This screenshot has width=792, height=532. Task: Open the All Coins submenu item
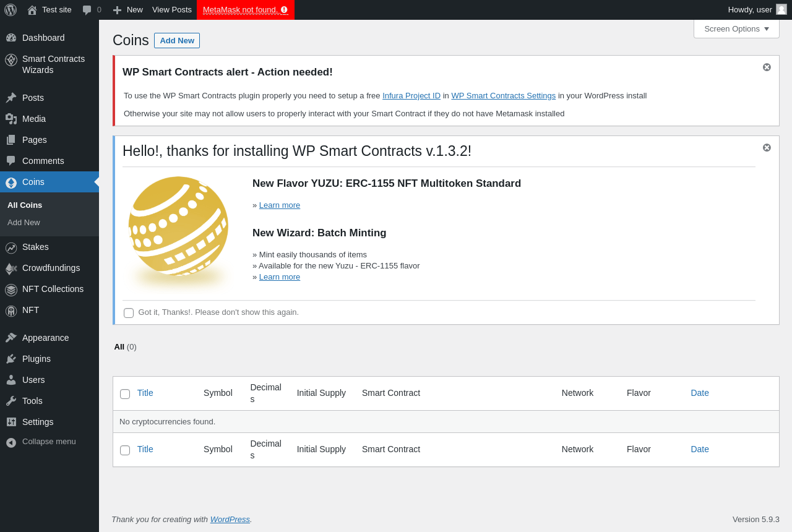(25, 205)
